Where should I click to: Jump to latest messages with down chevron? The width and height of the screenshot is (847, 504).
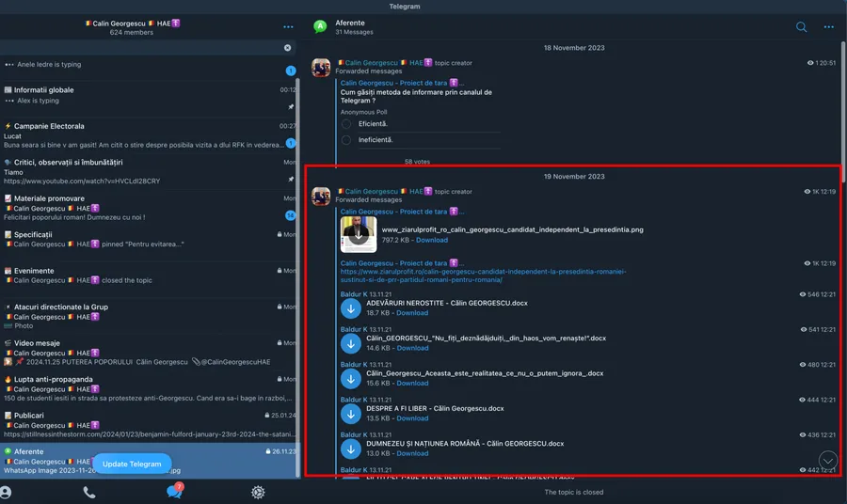827,459
